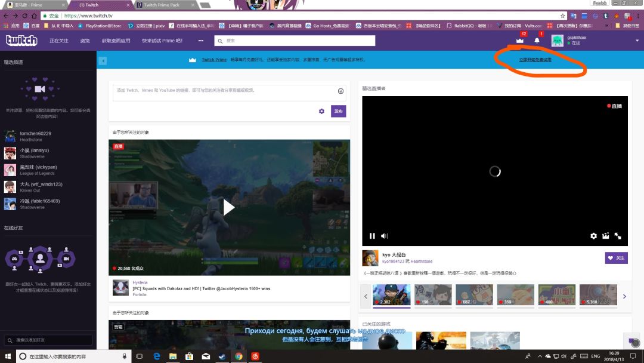Open the Hearthstone game link under kyo

(x=422, y=262)
